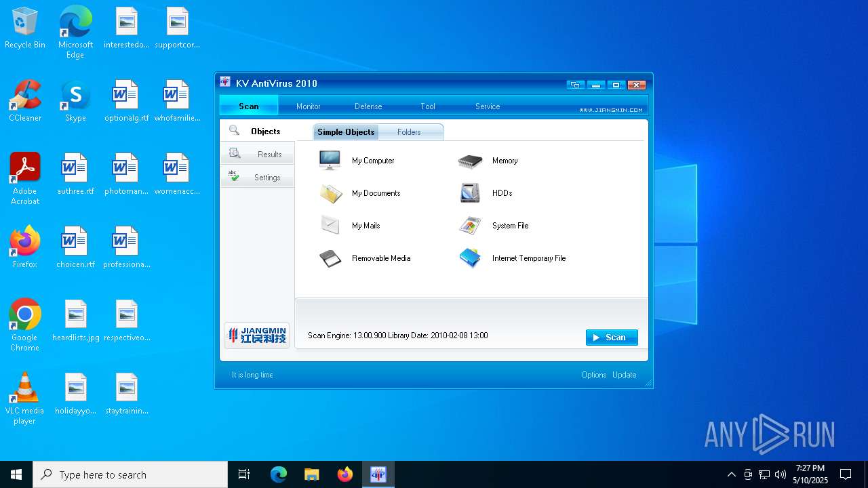
Task: Select the My Computer scan object icon
Action: (x=330, y=161)
